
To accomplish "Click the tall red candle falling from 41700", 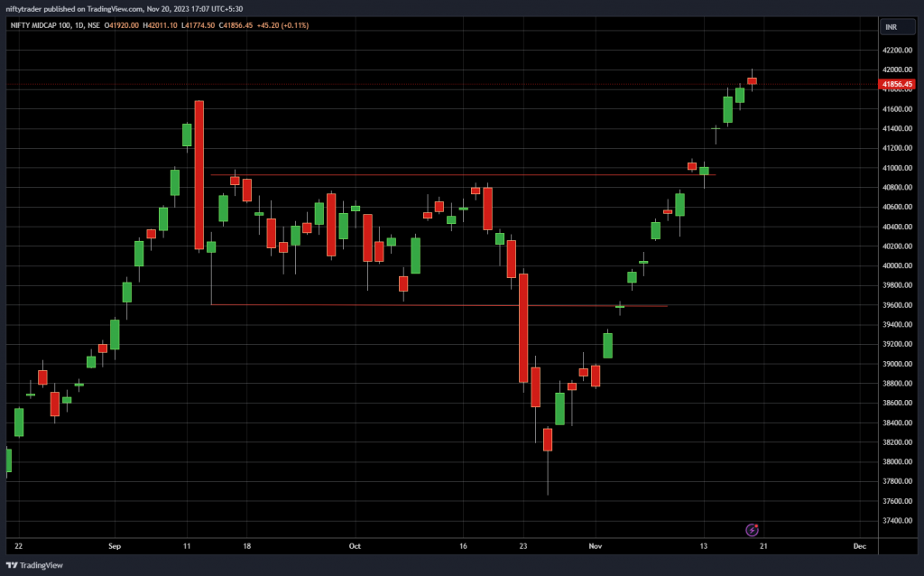I will [199, 175].
